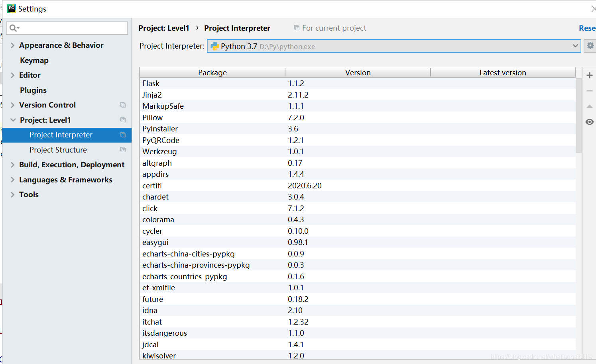Screen dimensions: 596x364
Task: Select the appdirs package row
Action: [358, 174]
